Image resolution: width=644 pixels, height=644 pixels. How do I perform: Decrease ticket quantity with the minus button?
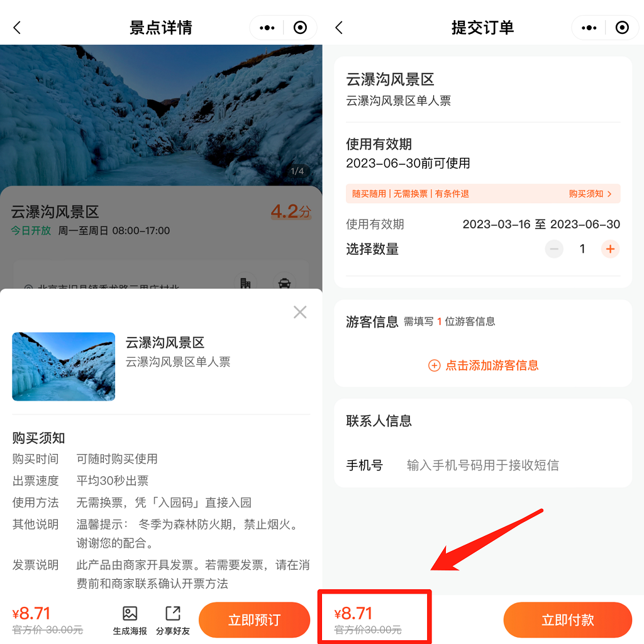(554, 249)
